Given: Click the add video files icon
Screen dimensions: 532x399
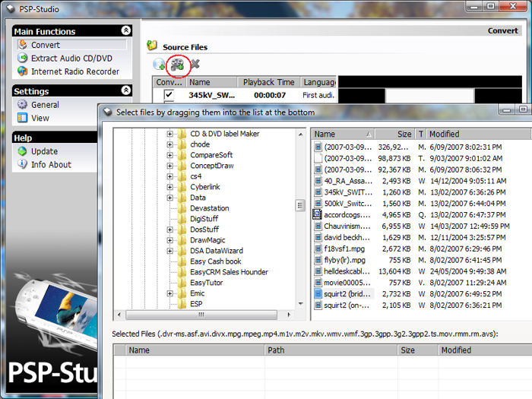Looking at the screenshot, I should click(x=177, y=65).
